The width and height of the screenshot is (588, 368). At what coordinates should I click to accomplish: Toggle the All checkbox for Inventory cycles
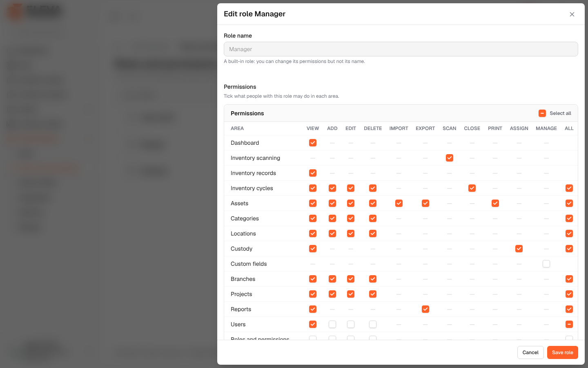pyautogui.click(x=569, y=188)
